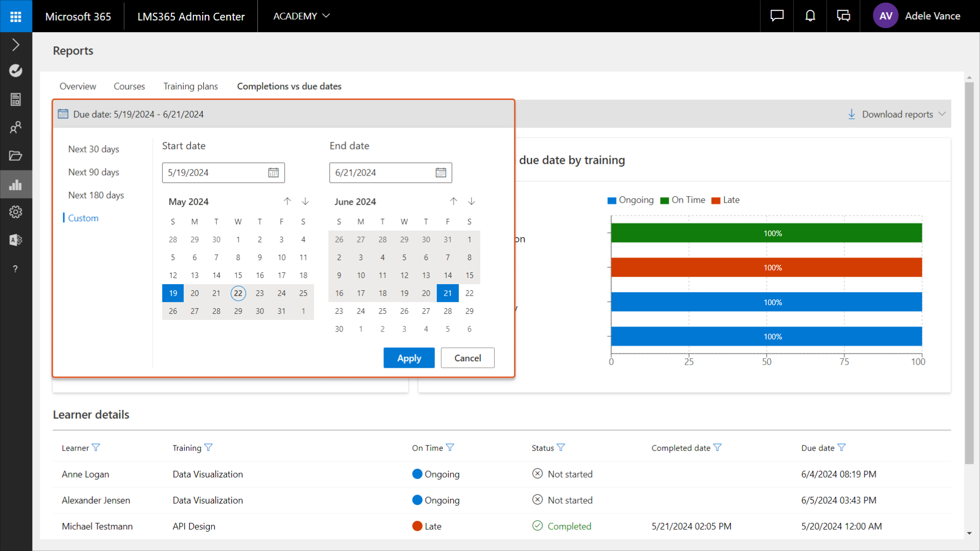Screen dimensions: 980x551
Task: Filter the Learner column
Action: click(x=96, y=447)
